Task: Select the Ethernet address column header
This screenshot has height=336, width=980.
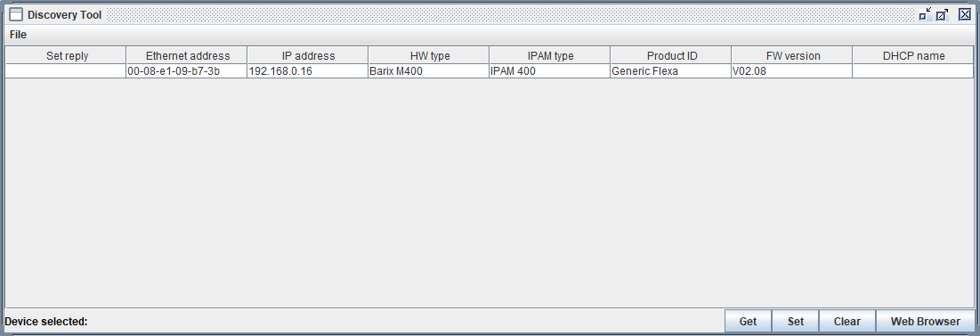Action: click(187, 55)
